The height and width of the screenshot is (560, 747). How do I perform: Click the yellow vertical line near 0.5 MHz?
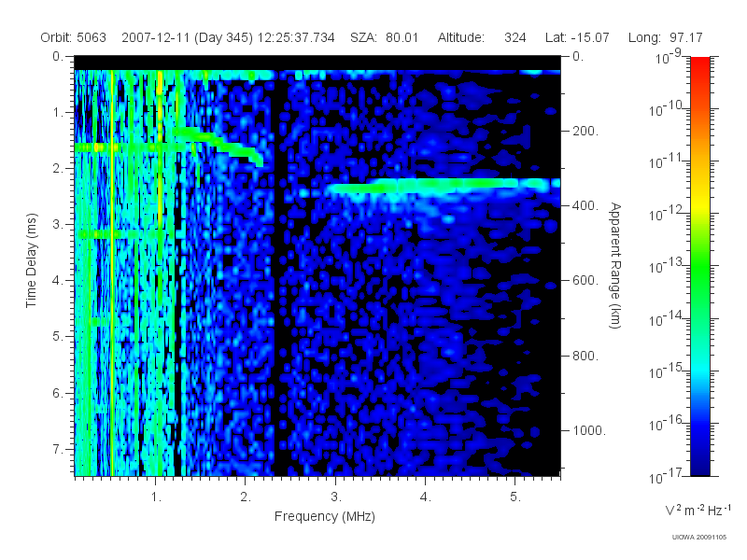(112, 273)
